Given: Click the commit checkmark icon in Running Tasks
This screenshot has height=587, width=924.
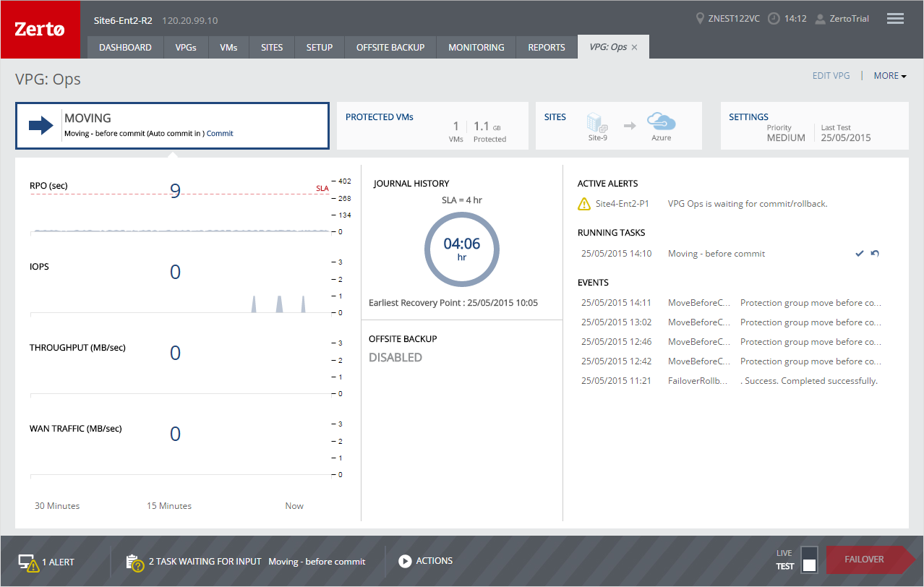Looking at the screenshot, I should (860, 254).
